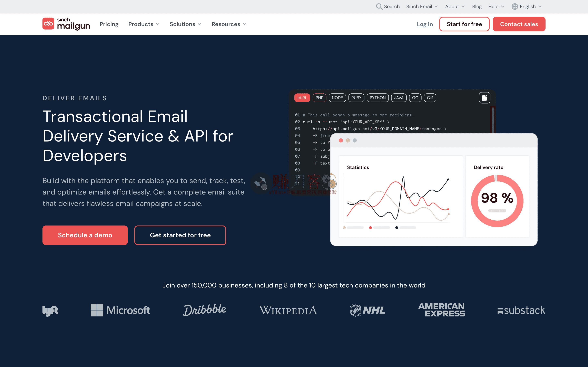Click the code panel scrollbar

point(493,120)
